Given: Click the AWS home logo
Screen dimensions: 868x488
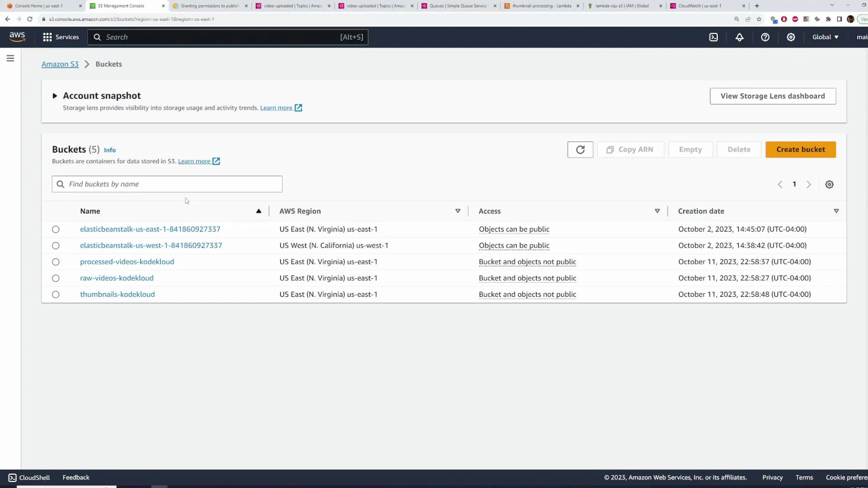Looking at the screenshot, I should 17,37.
